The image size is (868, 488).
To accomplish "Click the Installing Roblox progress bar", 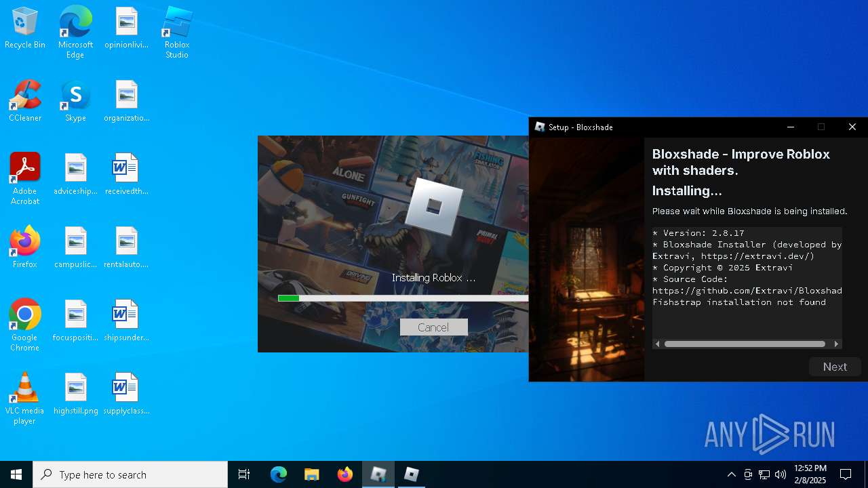I will 403,298.
